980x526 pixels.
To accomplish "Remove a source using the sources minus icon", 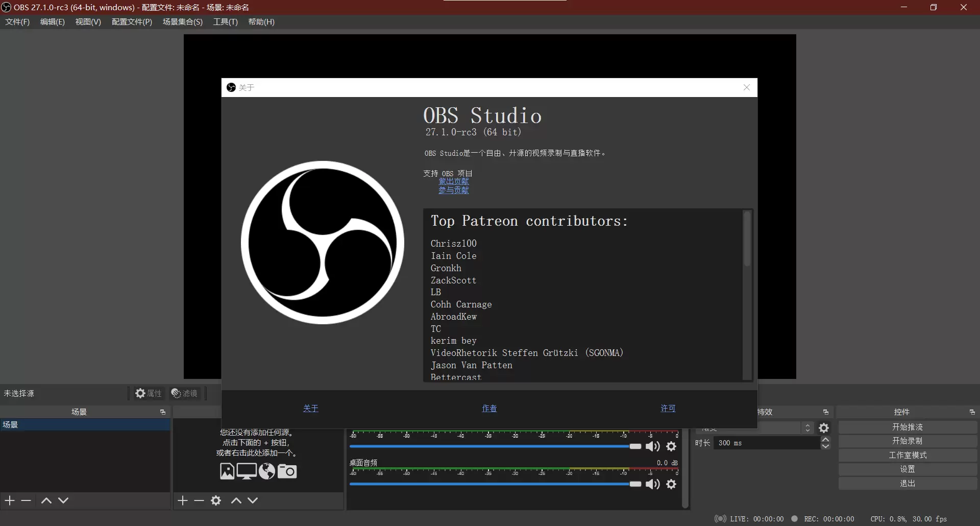I will [199, 500].
